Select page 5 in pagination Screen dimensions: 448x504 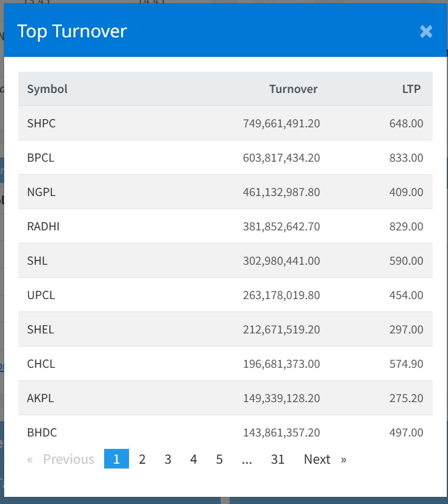220,459
